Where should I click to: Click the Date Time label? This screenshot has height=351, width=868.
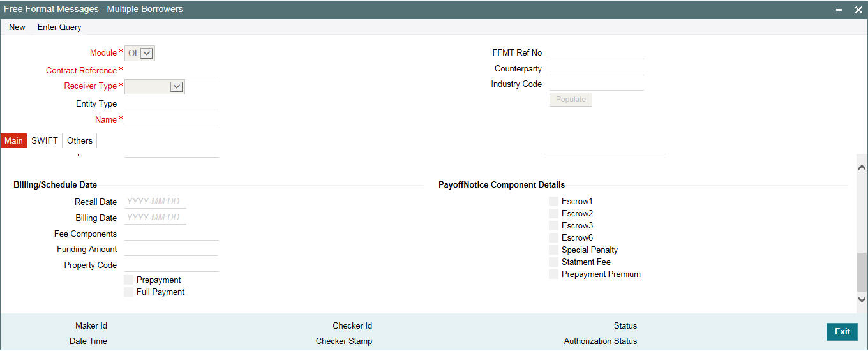point(89,341)
